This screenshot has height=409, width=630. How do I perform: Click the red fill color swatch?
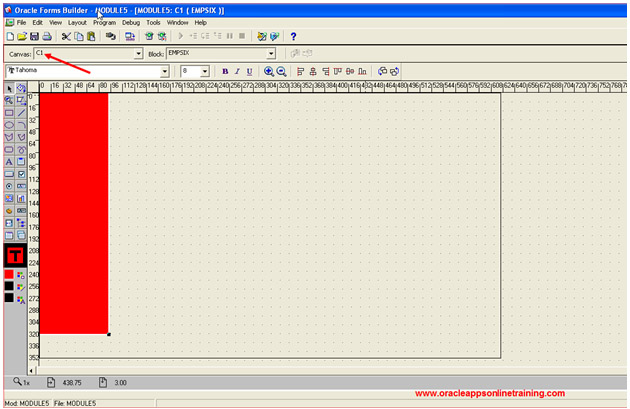coord(9,274)
